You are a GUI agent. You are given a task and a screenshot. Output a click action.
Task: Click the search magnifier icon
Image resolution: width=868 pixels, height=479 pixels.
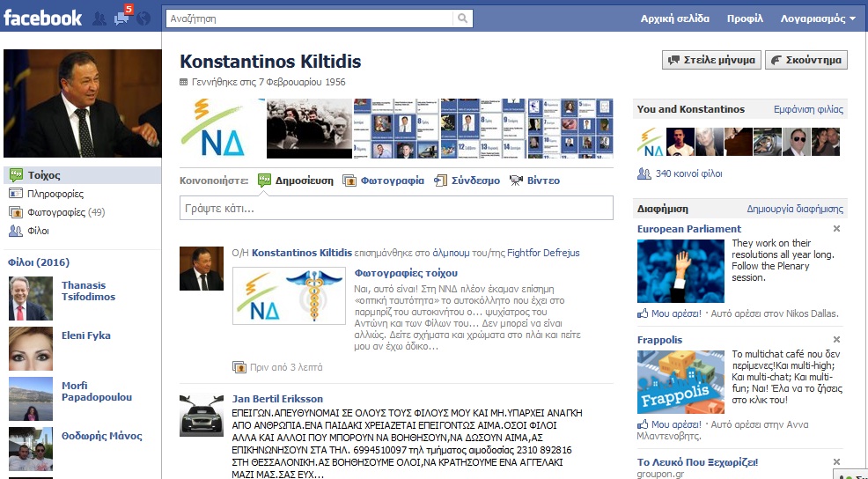[463, 18]
